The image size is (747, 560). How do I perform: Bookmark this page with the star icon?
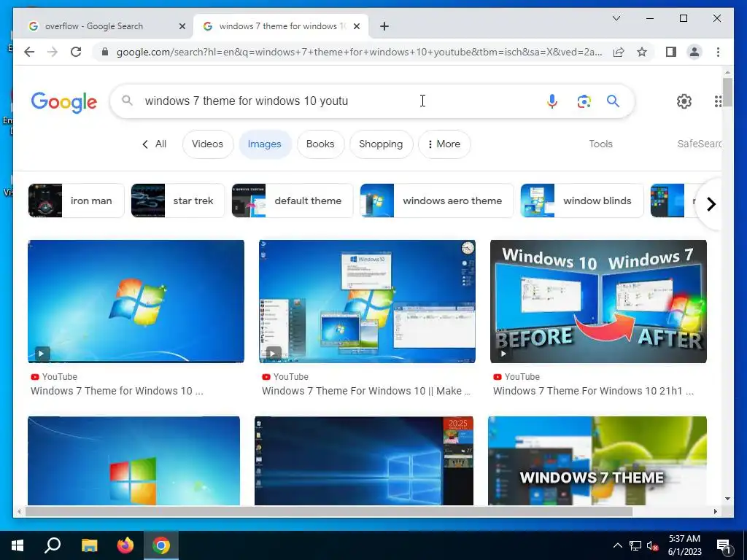tap(642, 52)
